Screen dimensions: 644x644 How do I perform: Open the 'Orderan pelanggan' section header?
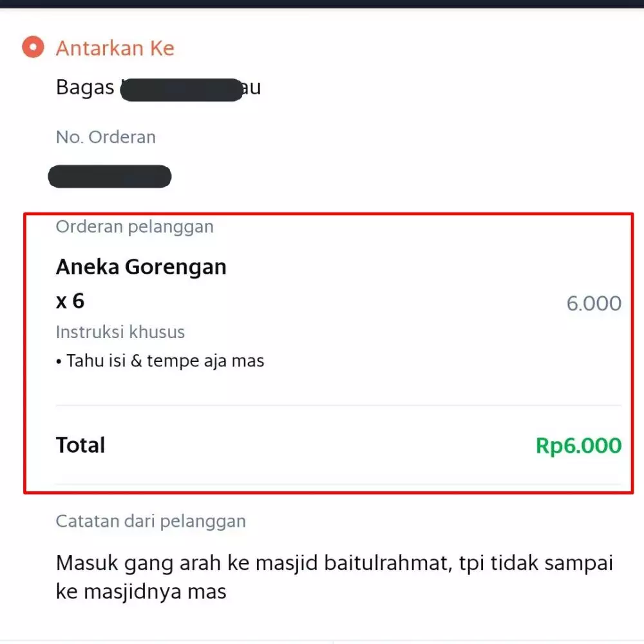point(134,227)
